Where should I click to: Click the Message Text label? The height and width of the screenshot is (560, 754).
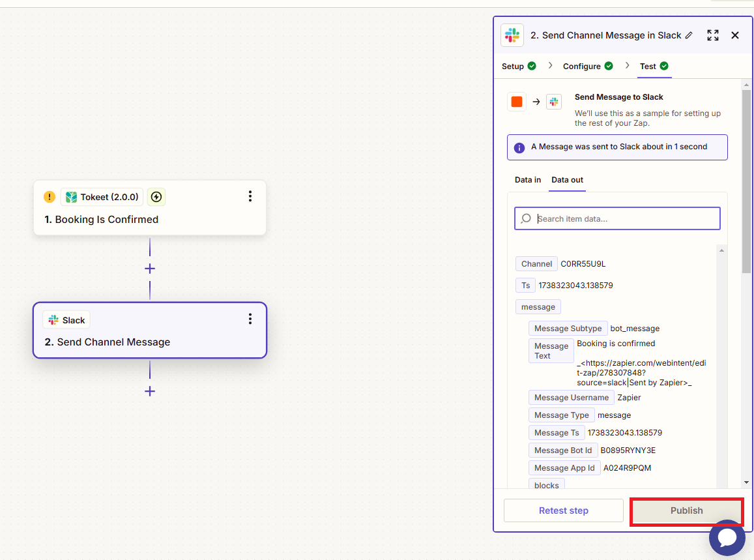551,351
